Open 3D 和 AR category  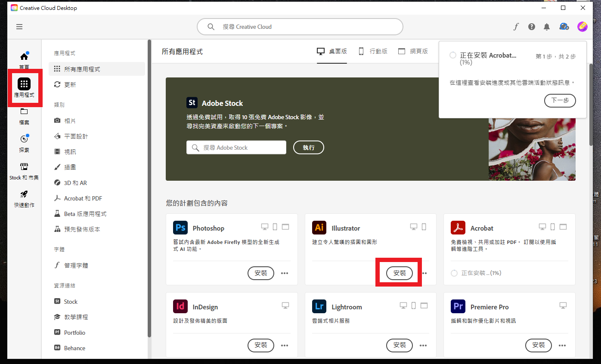pyautogui.click(x=97, y=183)
